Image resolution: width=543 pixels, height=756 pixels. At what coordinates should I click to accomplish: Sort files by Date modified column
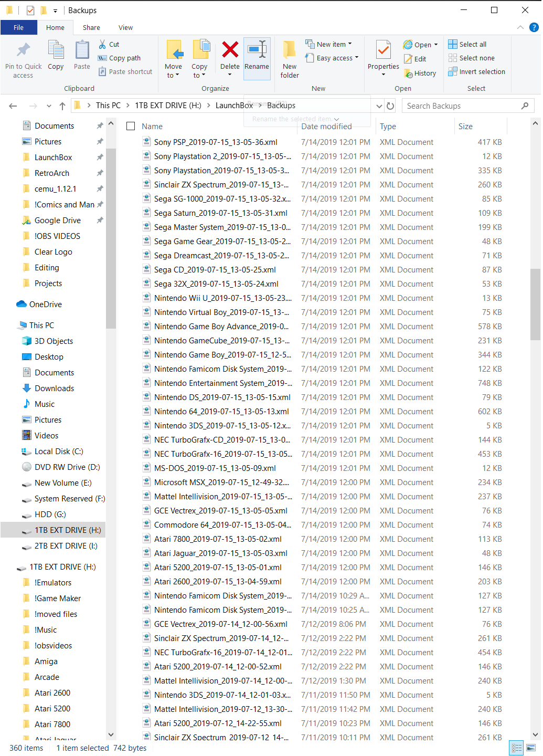326,127
